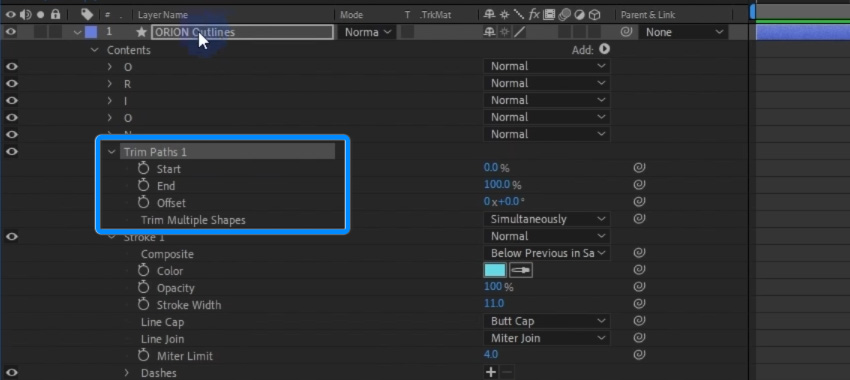
Task: Click the Lock column header icon
Action: coord(55,14)
